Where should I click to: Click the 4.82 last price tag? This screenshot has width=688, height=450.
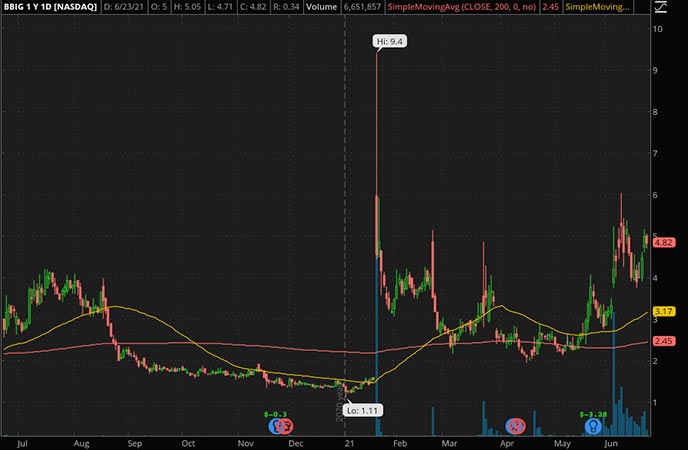point(661,242)
